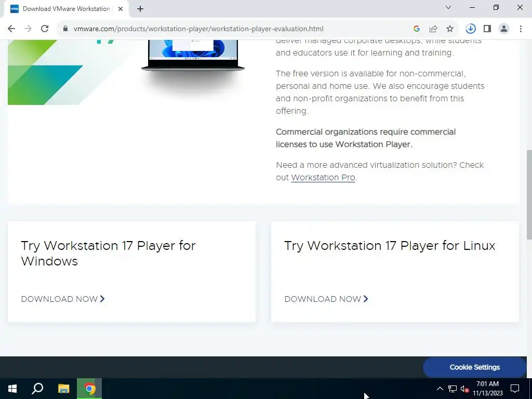
Task: Open a new browser tab
Action: 140,9
